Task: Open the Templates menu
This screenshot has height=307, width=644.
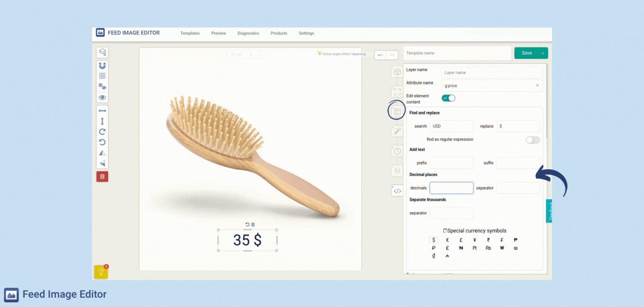Action: (190, 33)
